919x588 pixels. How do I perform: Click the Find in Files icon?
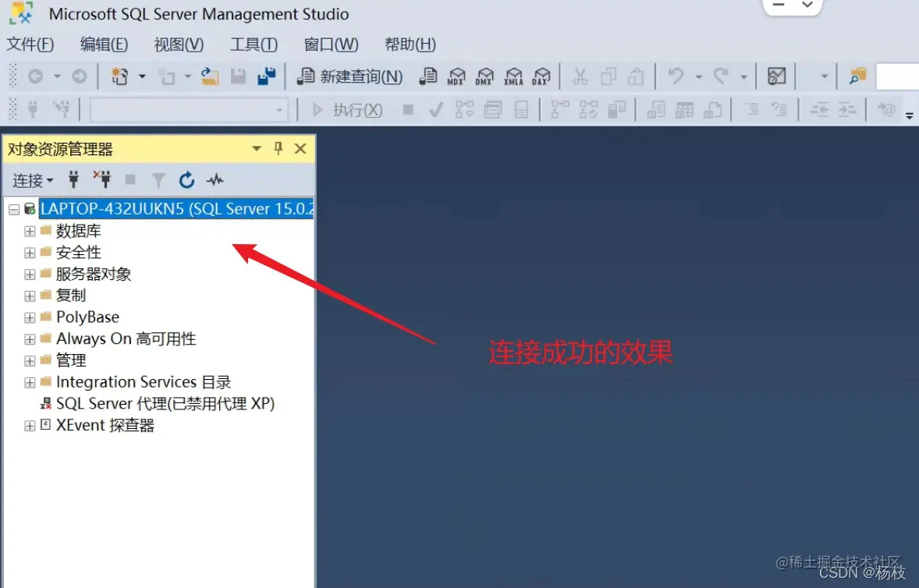point(857,76)
